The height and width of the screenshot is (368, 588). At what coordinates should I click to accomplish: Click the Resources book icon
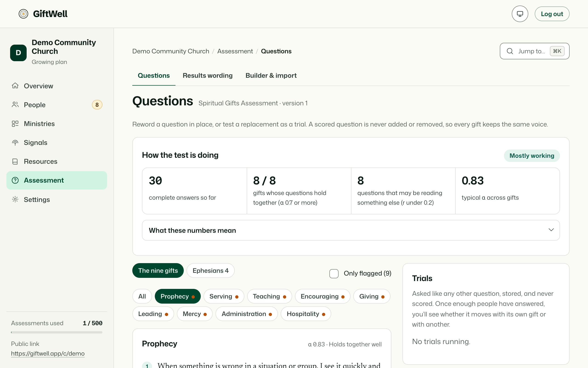click(x=15, y=162)
